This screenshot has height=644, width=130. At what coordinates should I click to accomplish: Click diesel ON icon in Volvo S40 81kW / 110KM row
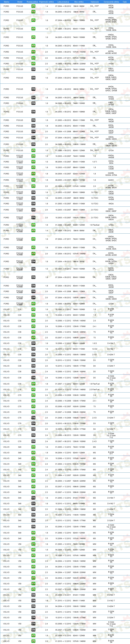click(33, 498)
